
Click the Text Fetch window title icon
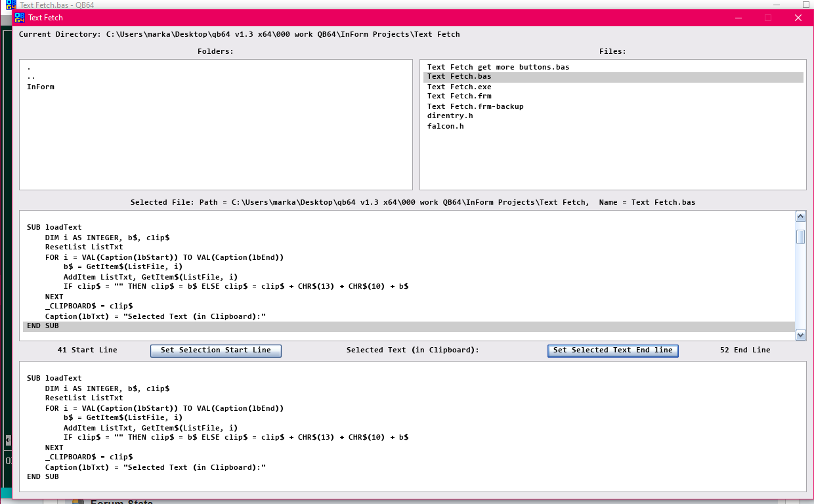(x=19, y=18)
